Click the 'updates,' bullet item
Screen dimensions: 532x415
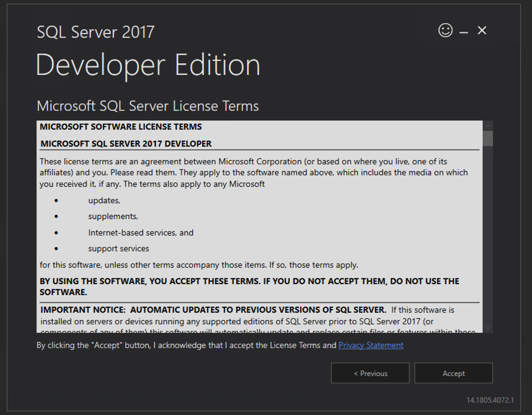104,200
